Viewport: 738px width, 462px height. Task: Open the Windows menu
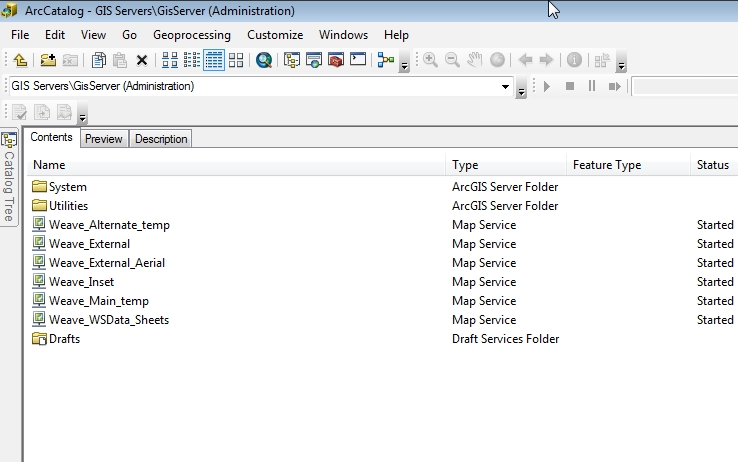coord(344,35)
